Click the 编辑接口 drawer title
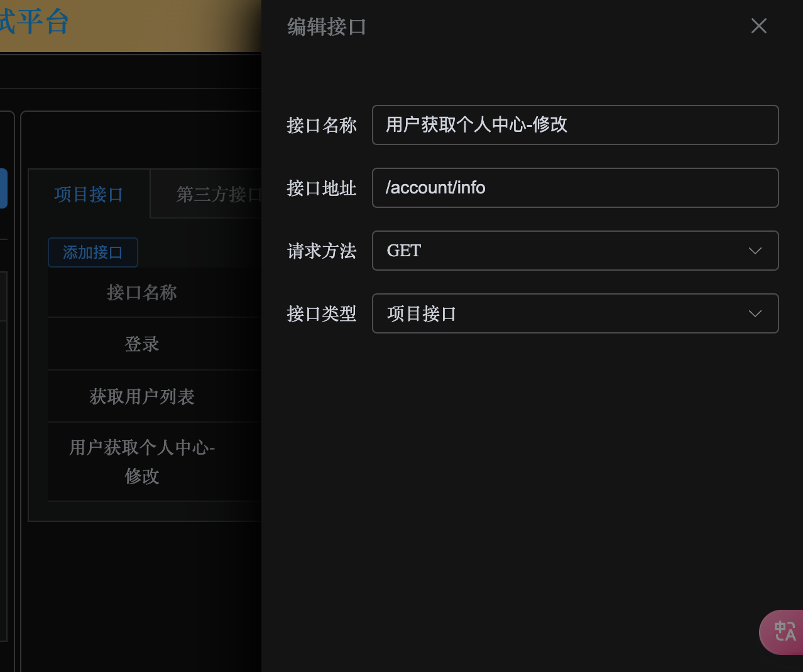This screenshot has width=803, height=672. coord(327,27)
